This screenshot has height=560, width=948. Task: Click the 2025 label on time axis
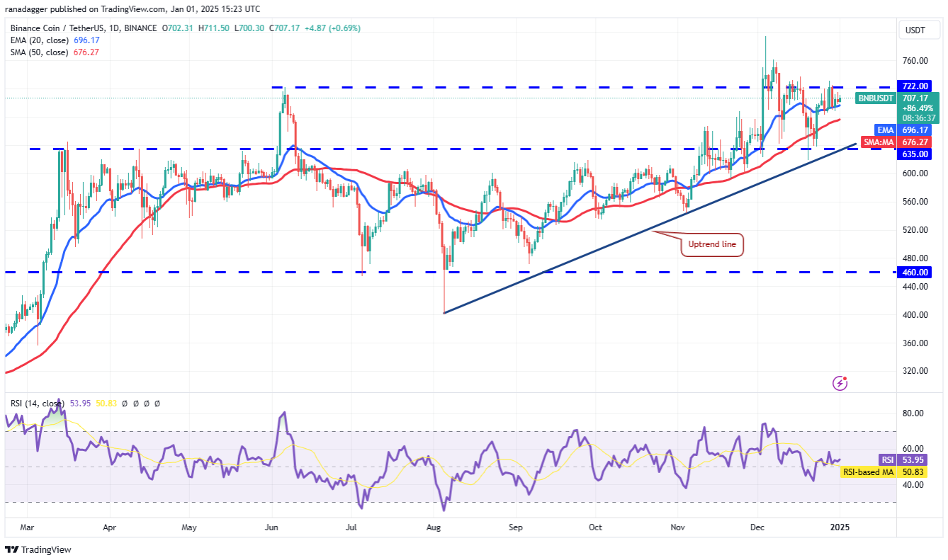click(x=839, y=527)
